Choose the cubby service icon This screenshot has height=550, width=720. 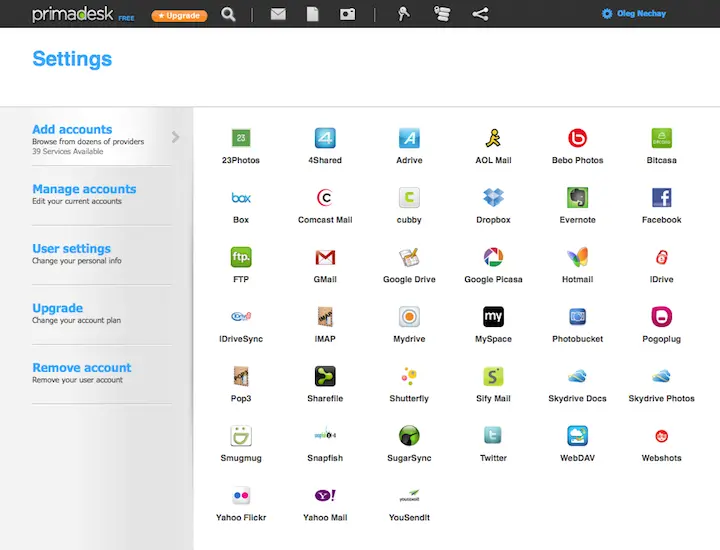pos(409,197)
